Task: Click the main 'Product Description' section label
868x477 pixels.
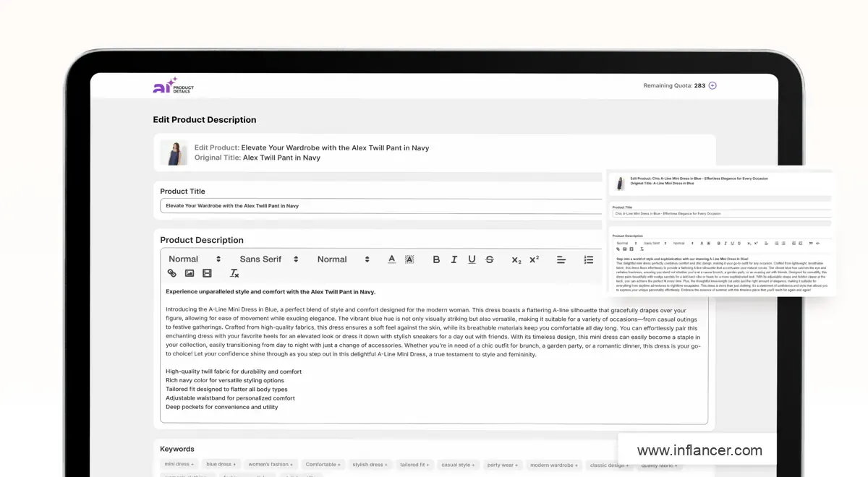Action: point(202,240)
